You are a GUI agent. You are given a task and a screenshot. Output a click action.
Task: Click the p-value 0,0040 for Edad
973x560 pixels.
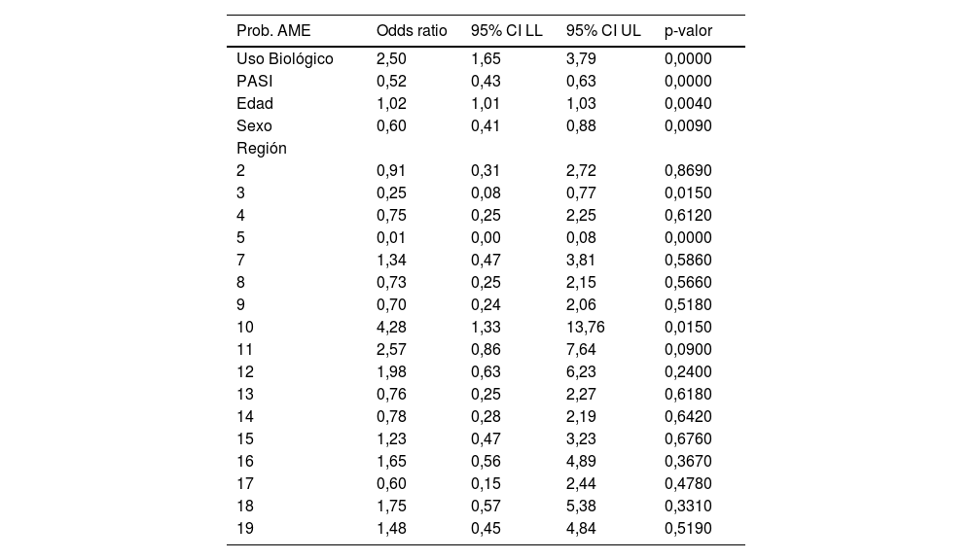coord(688,103)
